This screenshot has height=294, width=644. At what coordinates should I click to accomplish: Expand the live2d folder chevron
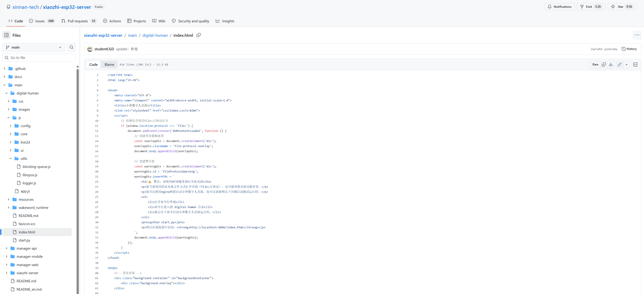(x=11, y=142)
